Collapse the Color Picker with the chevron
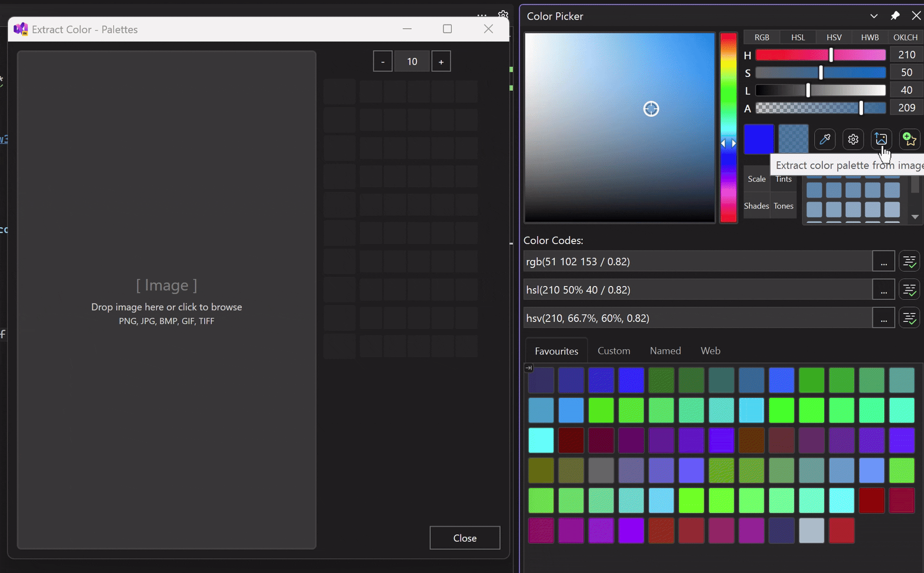 [874, 16]
